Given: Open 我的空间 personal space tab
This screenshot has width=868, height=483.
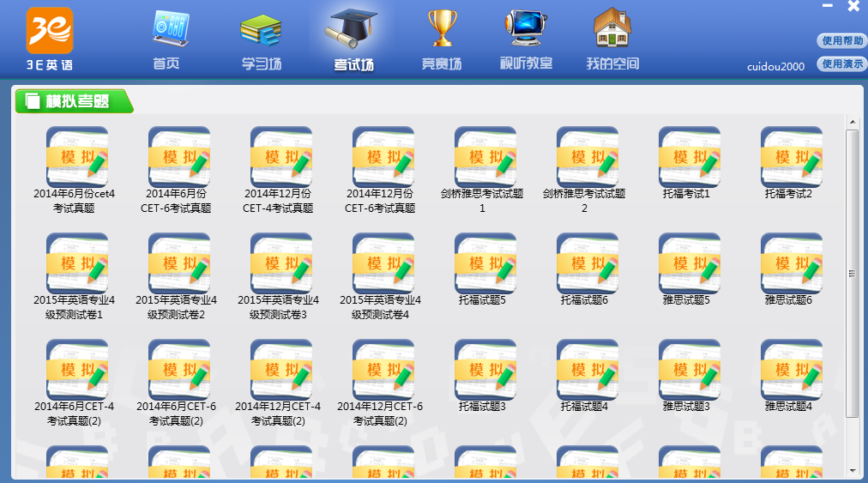Looking at the screenshot, I should click(x=612, y=39).
